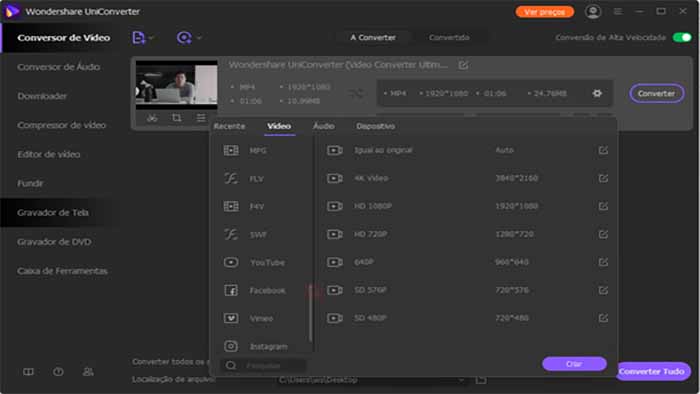Screen dimensions: 700x394
Task: Click the add file icon
Action: [138, 38]
